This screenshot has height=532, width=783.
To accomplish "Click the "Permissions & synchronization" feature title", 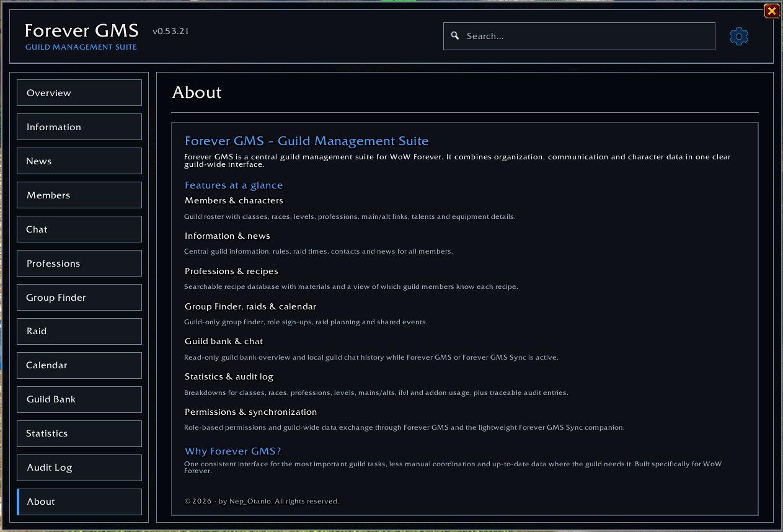I will (x=250, y=412).
